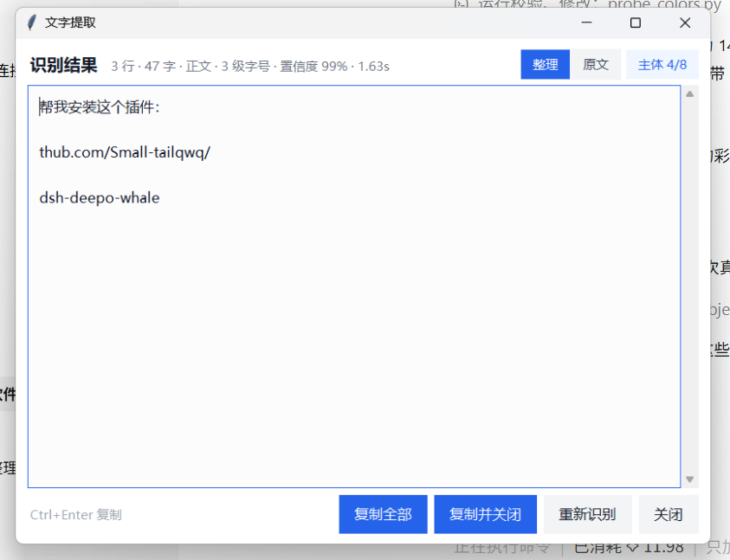Click the 关闭 button at the bottom
730x560 pixels.
coord(669,514)
